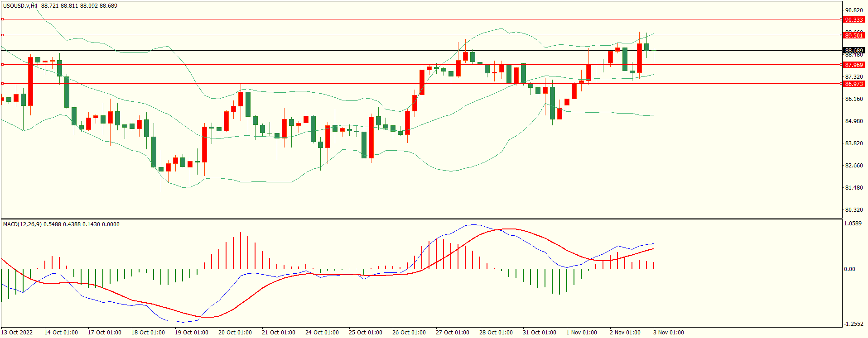Click the 86.160 price axis value
Image resolution: width=868 pixels, height=338 pixels.
854,99
